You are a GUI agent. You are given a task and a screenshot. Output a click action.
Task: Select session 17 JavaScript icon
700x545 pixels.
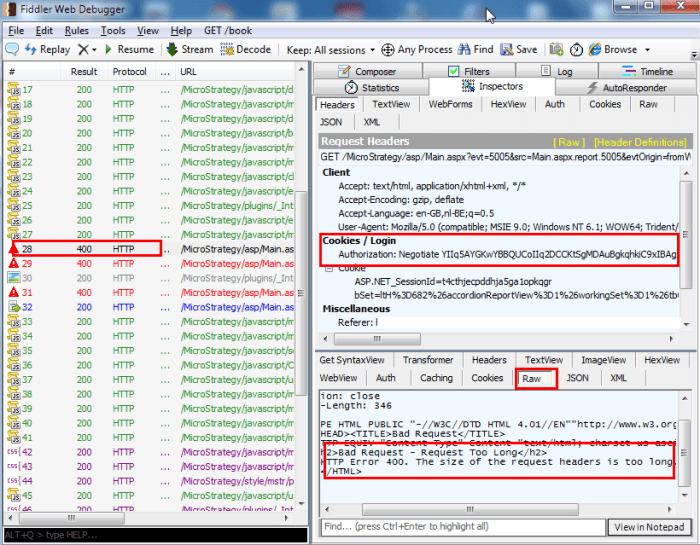[x=14, y=89]
